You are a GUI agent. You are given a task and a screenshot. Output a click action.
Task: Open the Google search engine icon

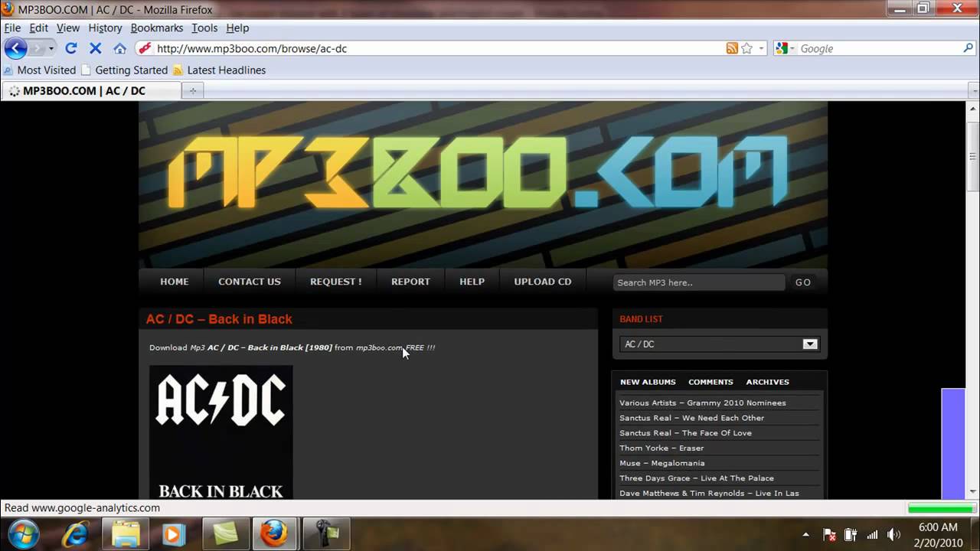pos(781,48)
